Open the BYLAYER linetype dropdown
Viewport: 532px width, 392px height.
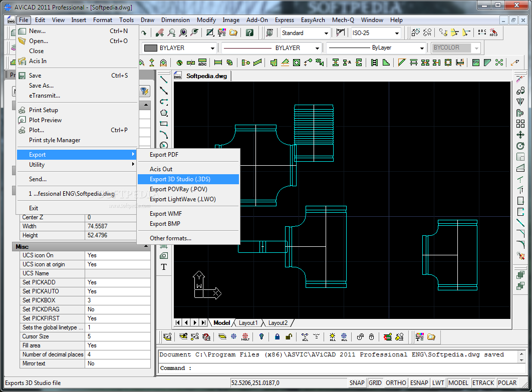(x=317, y=48)
